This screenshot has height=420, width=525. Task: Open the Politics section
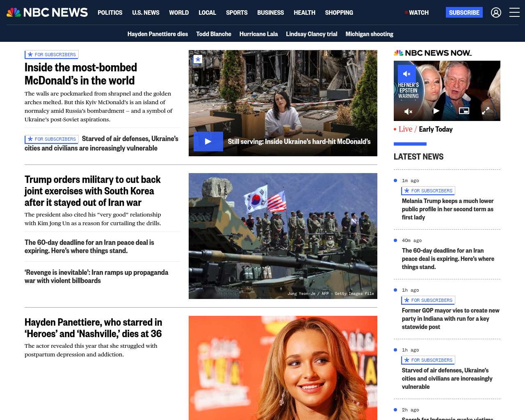(x=110, y=13)
